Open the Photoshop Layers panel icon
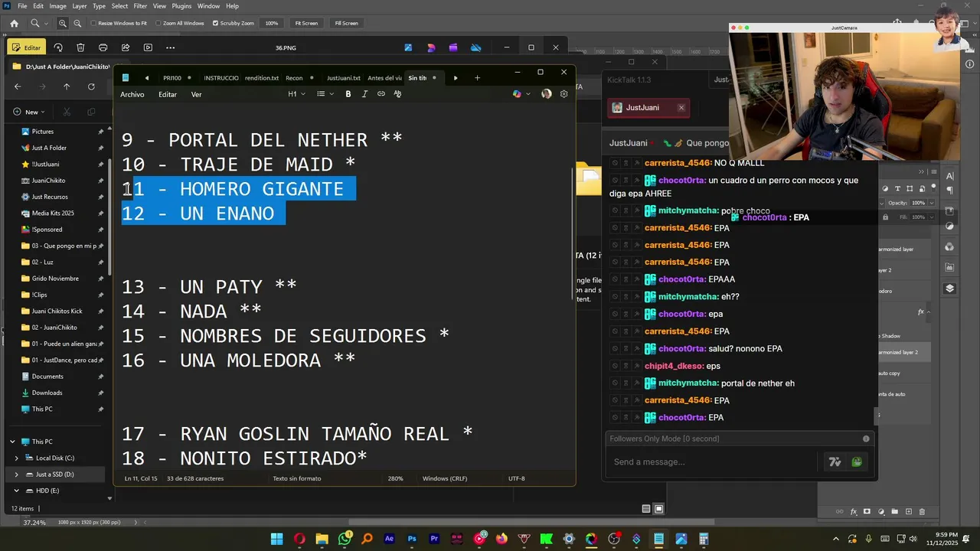 point(949,289)
